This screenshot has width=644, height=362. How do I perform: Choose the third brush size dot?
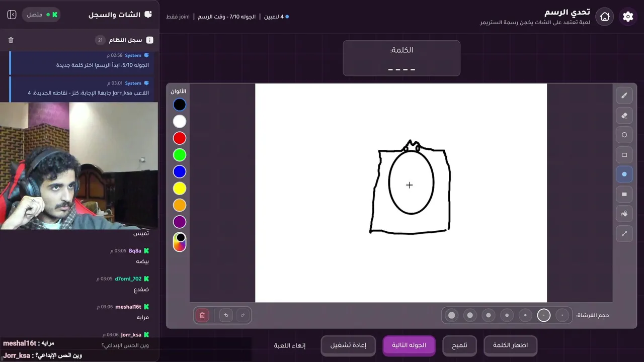tap(525, 315)
